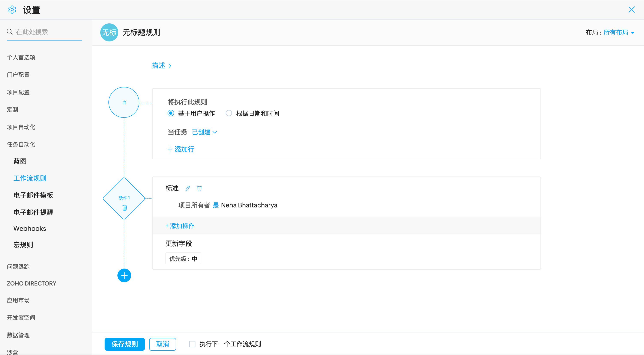Click the 保存规则 button
This screenshot has width=644, height=355.
[125, 344]
